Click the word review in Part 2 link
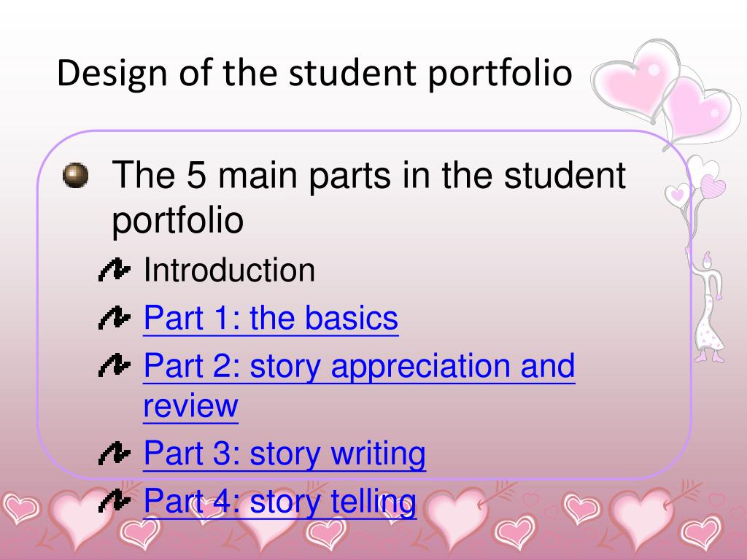The width and height of the screenshot is (747, 560). [190, 405]
